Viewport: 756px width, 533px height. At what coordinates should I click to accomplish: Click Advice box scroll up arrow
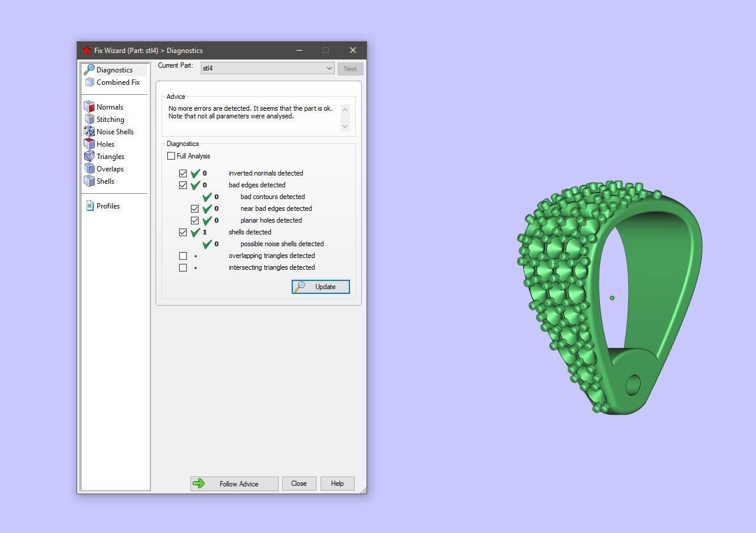[345, 109]
